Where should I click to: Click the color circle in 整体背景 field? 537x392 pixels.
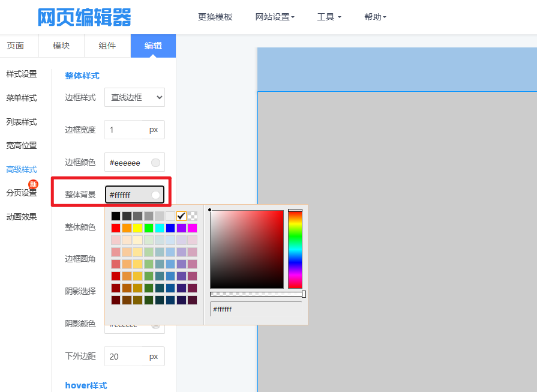pyautogui.click(x=155, y=195)
